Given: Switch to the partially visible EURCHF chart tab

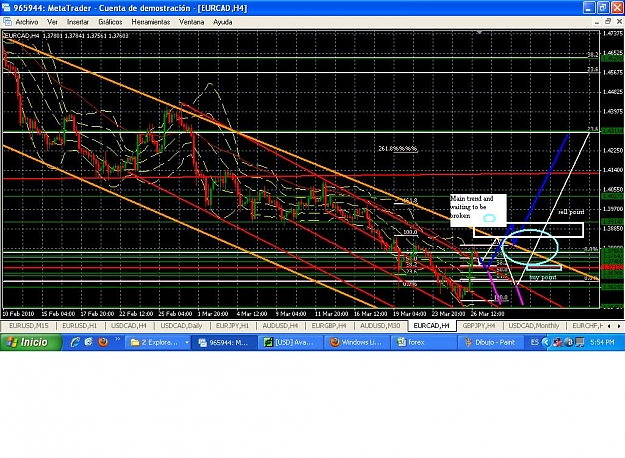Looking at the screenshot, I should tap(587, 326).
